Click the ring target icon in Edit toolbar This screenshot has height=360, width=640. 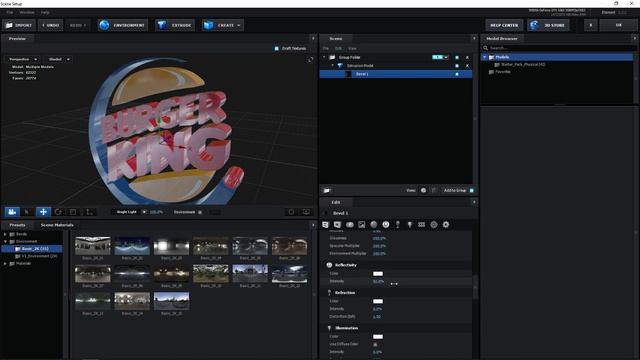tap(433, 224)
